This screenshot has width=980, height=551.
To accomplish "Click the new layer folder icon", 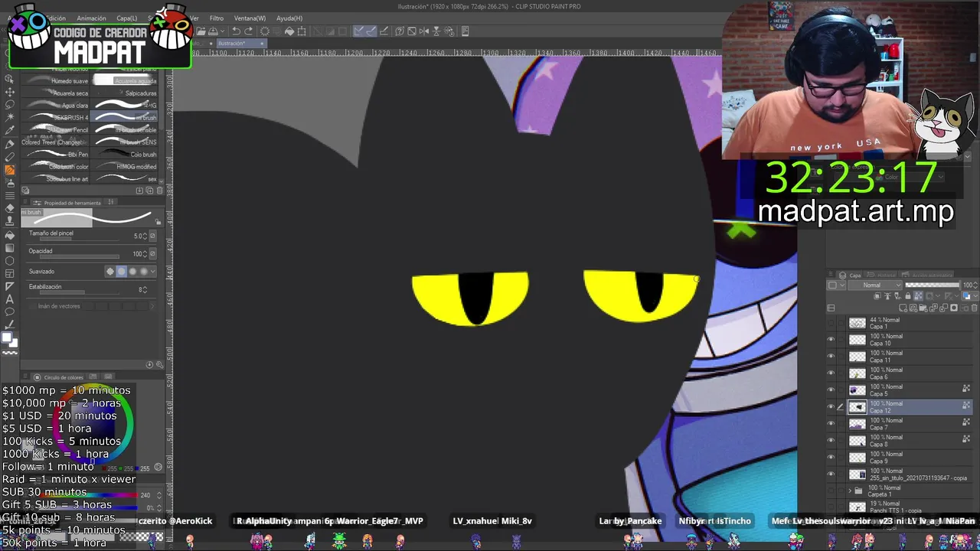I will pyautogui.click(x=923, y=308).
